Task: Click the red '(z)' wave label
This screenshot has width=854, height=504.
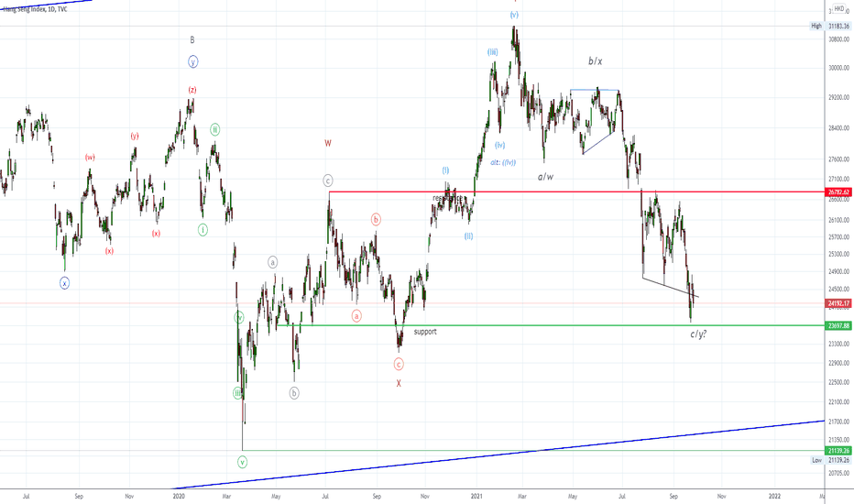Action: click(x=192, y=90)
